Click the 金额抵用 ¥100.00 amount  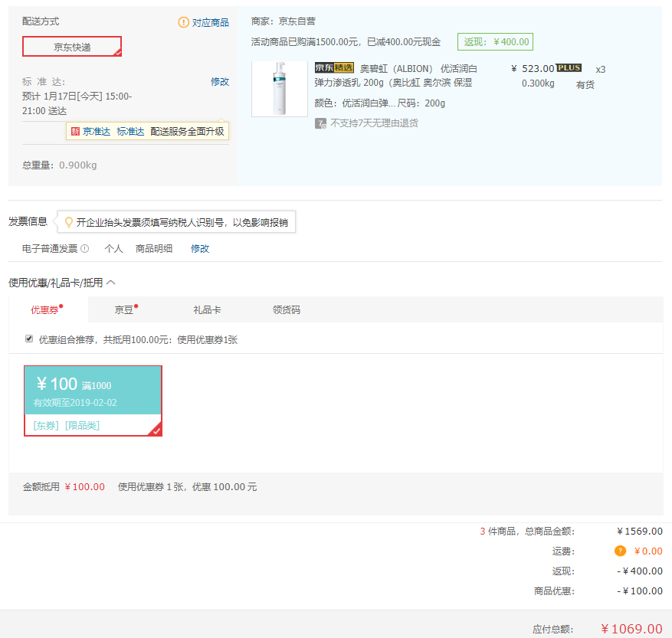[85, 487]
